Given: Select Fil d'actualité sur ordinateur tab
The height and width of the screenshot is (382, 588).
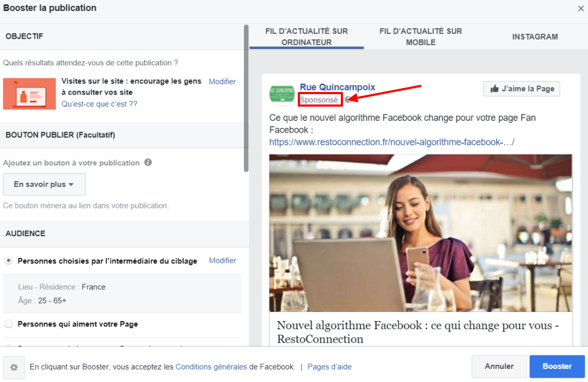Looking at the screenshot, I should [x=307, y=36].
